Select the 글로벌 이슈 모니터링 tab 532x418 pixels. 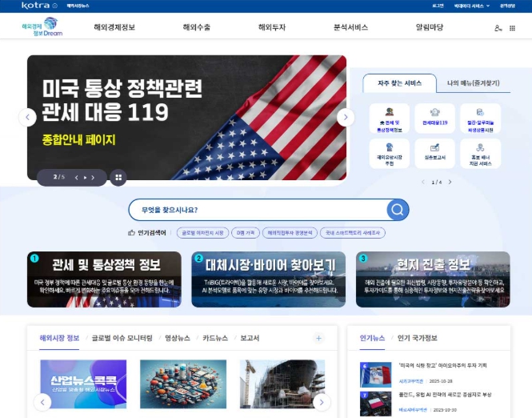pyautogui.click(x=122, y=339)
